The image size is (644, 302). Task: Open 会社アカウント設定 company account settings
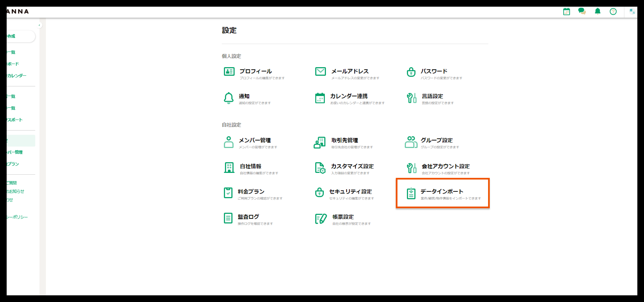(x=445, y=167)
